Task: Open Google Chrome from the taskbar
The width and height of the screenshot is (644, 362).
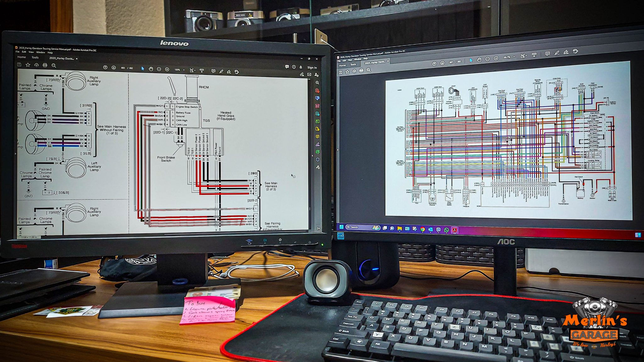Action: [423, 229]
